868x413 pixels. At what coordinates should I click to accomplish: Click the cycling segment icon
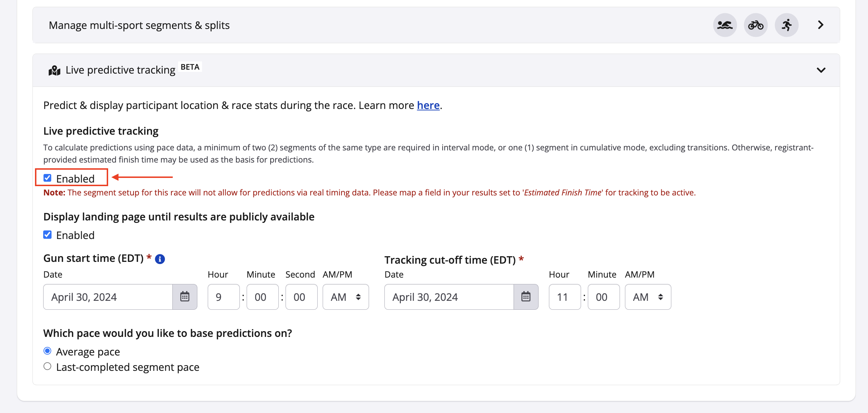(756, 25)
